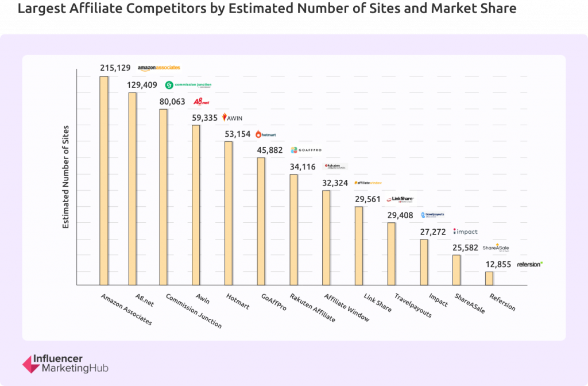The image size is (588, 386).
Task: Click the AWIN flame logo
Action: click(232, 118)
